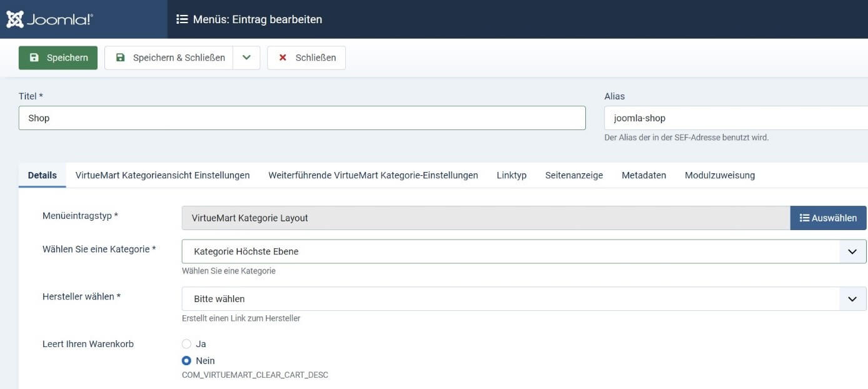Screen dimensions: 868x389
Task: Select Ja for Leert Ihren Warenkorb
Action: pos(186,344)
